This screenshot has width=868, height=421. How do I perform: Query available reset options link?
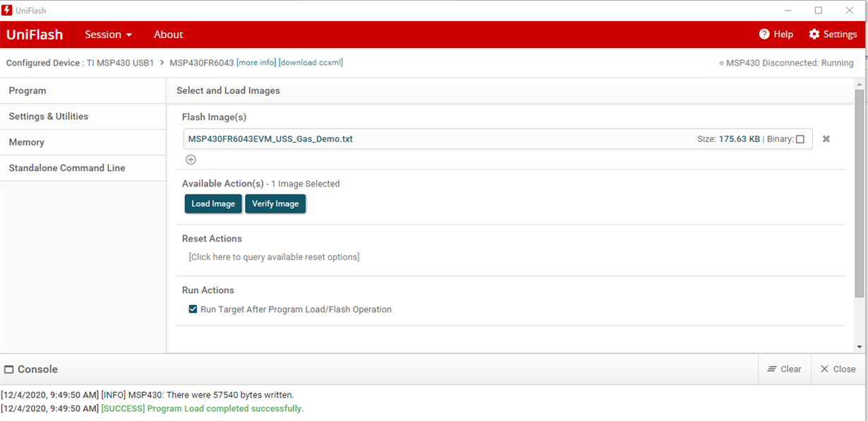(274, 257)
